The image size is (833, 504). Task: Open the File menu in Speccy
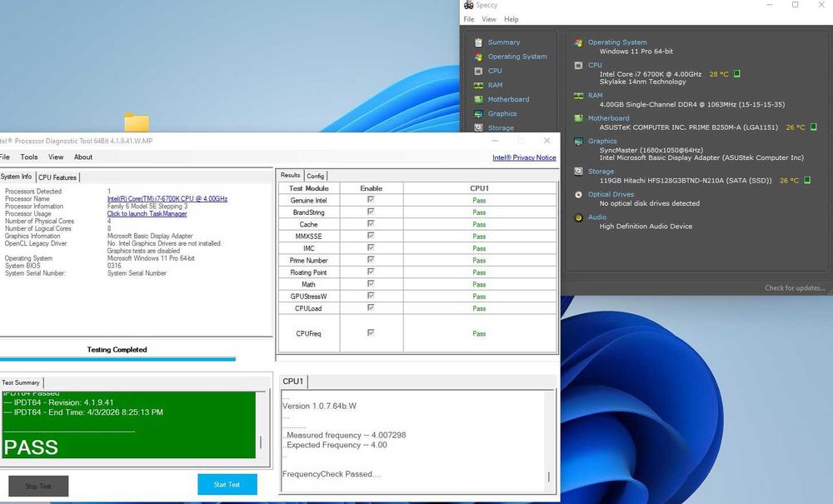tap(468, 19)
